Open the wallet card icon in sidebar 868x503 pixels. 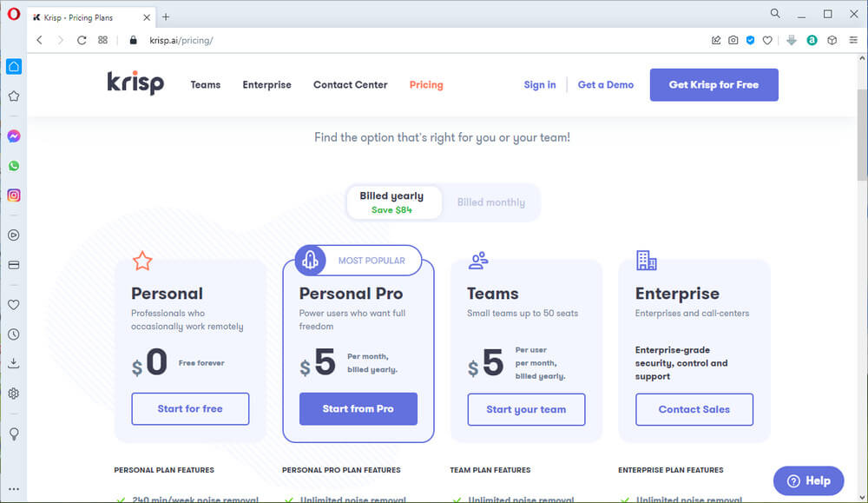coord(14,265)
